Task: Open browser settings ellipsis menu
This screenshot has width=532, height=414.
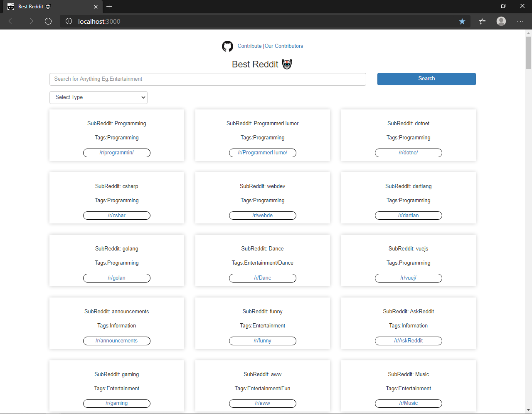Action: coord(520,21)
